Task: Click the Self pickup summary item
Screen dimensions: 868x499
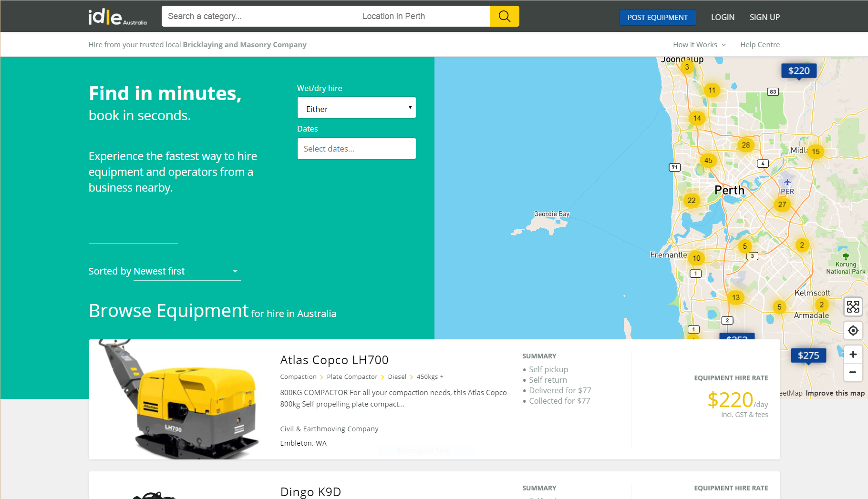Action: (548, 369)
